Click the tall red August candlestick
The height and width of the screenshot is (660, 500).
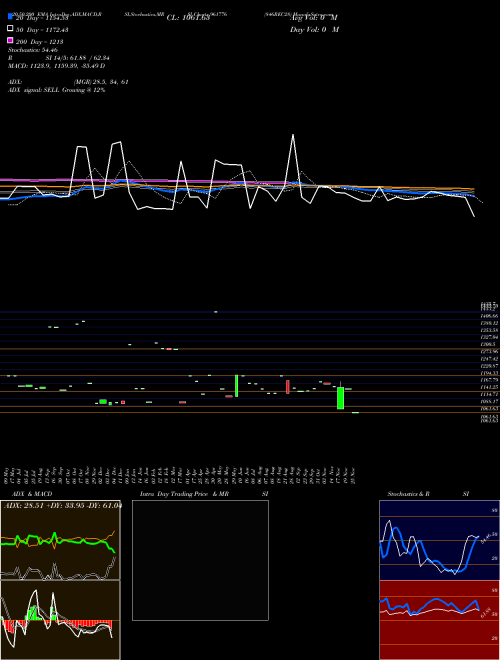click(288, 387)
